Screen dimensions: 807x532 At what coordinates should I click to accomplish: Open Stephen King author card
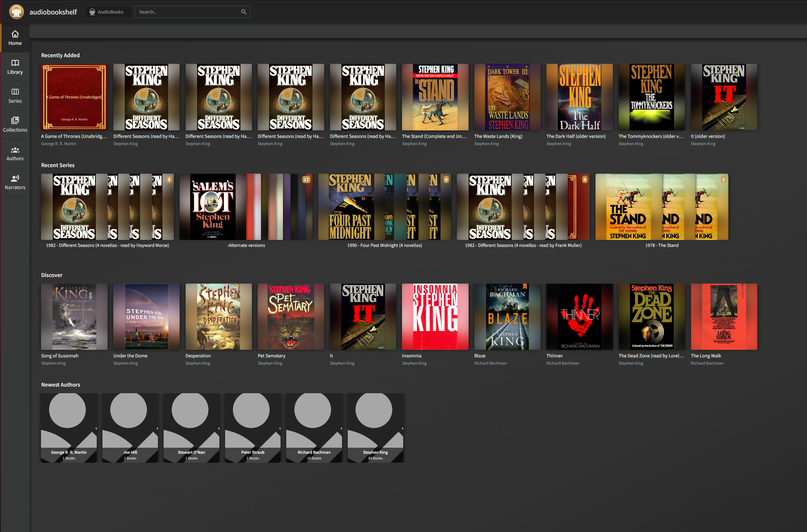click(x=375, y=428)
